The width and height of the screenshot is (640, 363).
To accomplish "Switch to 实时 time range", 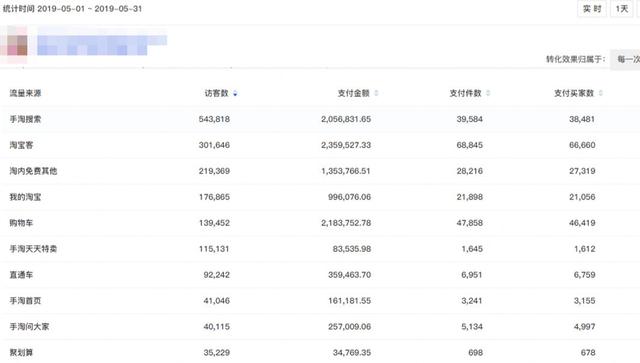I will click(592, 9).
